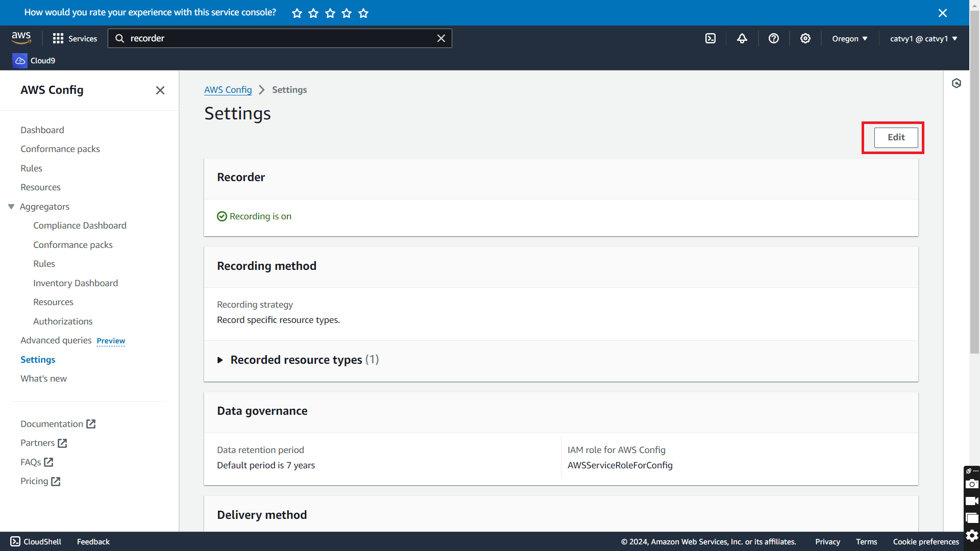The width and height of the screenshot is (980, 551).
Task: Rate the console five stars
Action: [363, 13]
